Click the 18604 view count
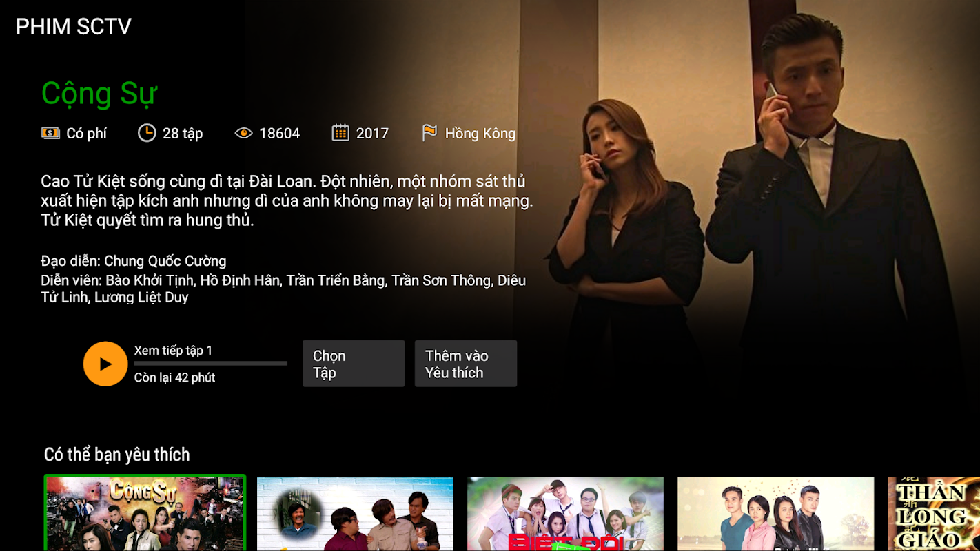Image resolution: width=980 pixels, height=551 pixels. point(280,134)
